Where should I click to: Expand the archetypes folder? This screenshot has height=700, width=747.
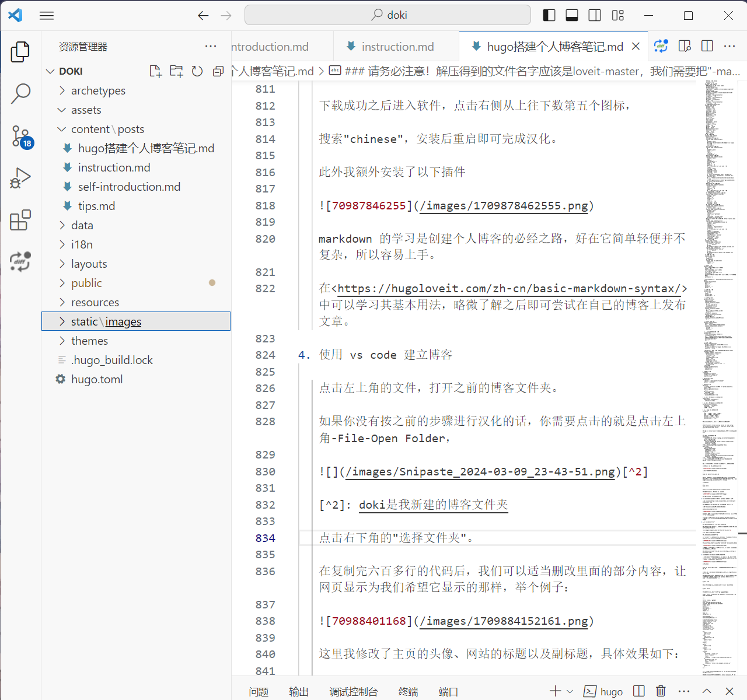click(x=136, y=90)
